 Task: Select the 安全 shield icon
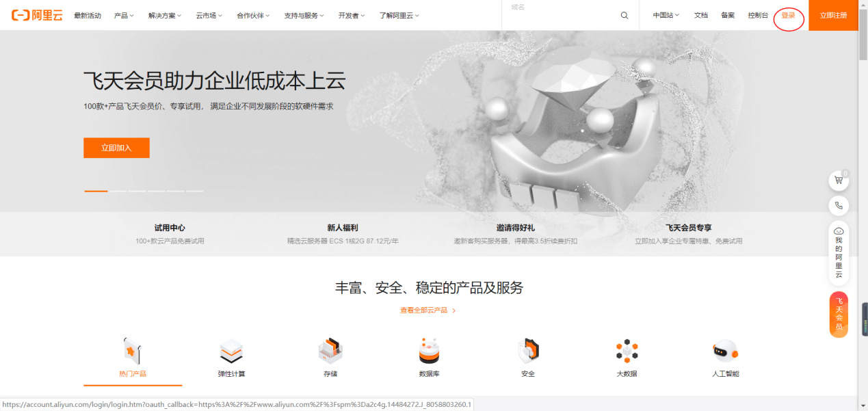point(528,352)
